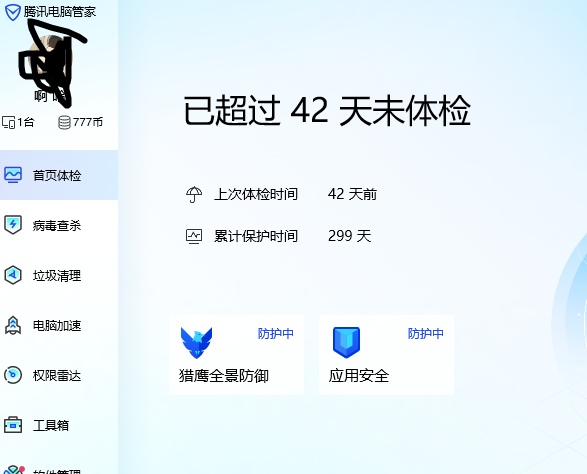Click the devices icon beside 1台

pos(9,122)
